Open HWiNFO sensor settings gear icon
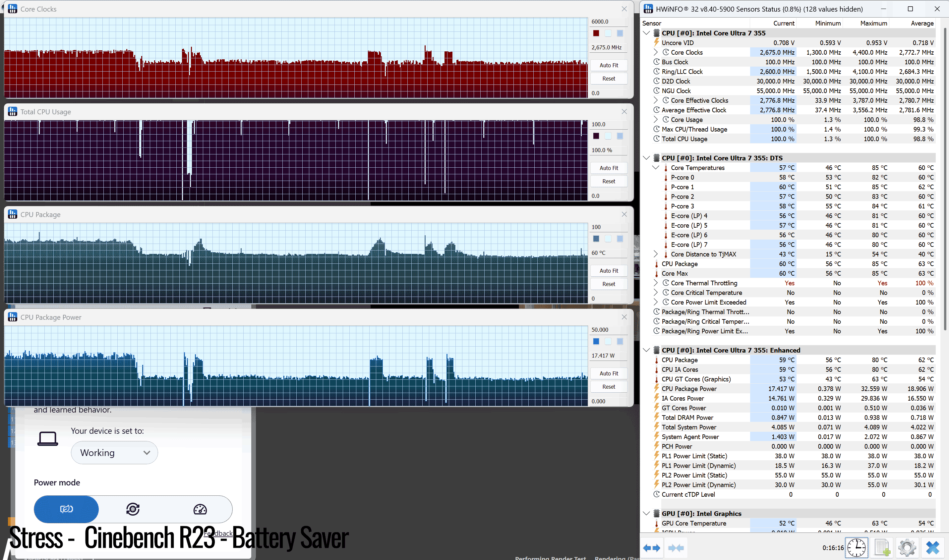 [907, 547]
